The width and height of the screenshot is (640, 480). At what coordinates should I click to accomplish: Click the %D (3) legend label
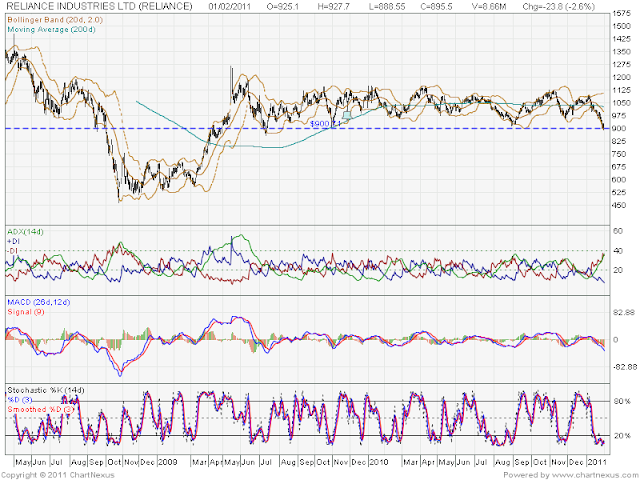pos(20,400)
